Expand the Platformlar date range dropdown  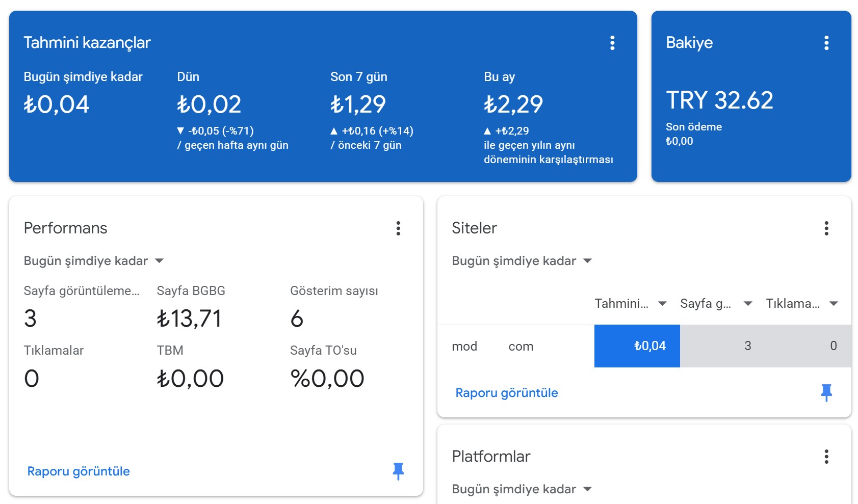click(522, 489)
